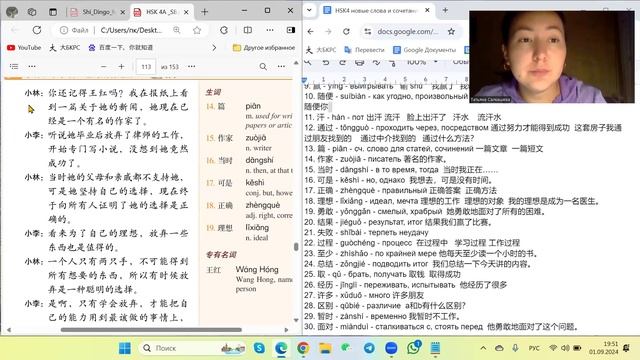Search within the PDF document

click(263, 66)
